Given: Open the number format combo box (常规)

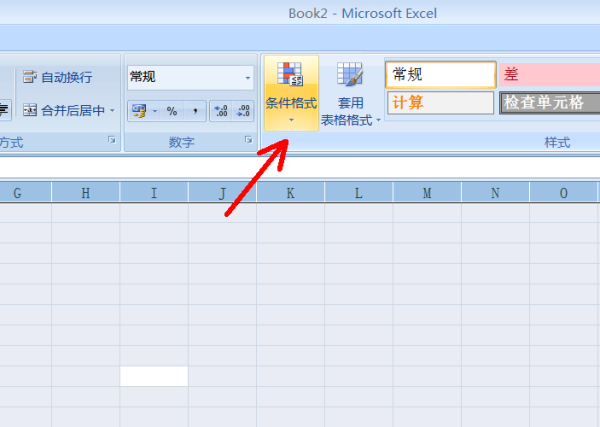Looking at the screenshot, I should 190,77.
